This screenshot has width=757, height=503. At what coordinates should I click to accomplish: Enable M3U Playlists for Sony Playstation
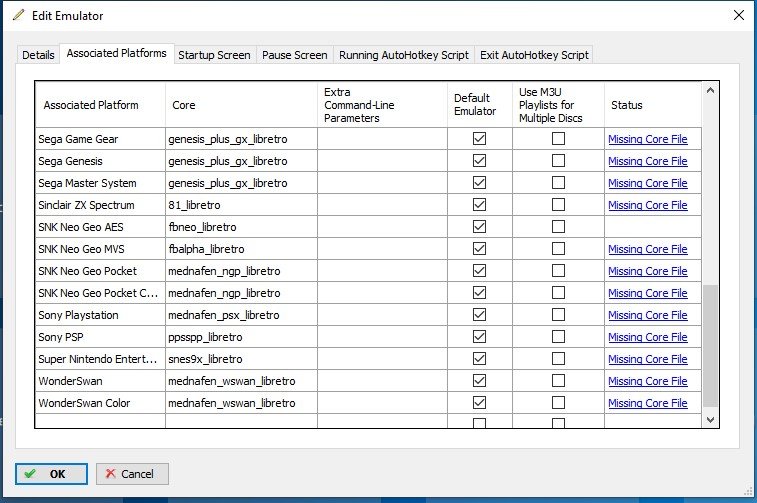558,315
